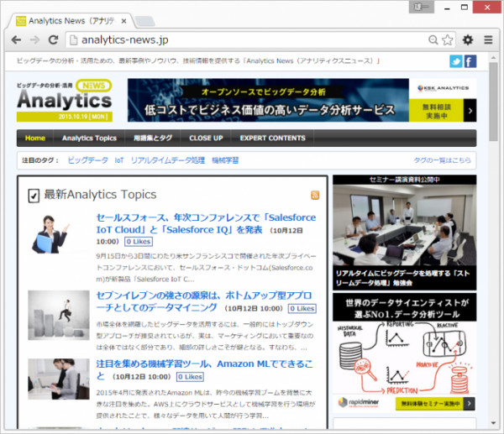Click the Analytics NEWS site logo

click(65, 100)
